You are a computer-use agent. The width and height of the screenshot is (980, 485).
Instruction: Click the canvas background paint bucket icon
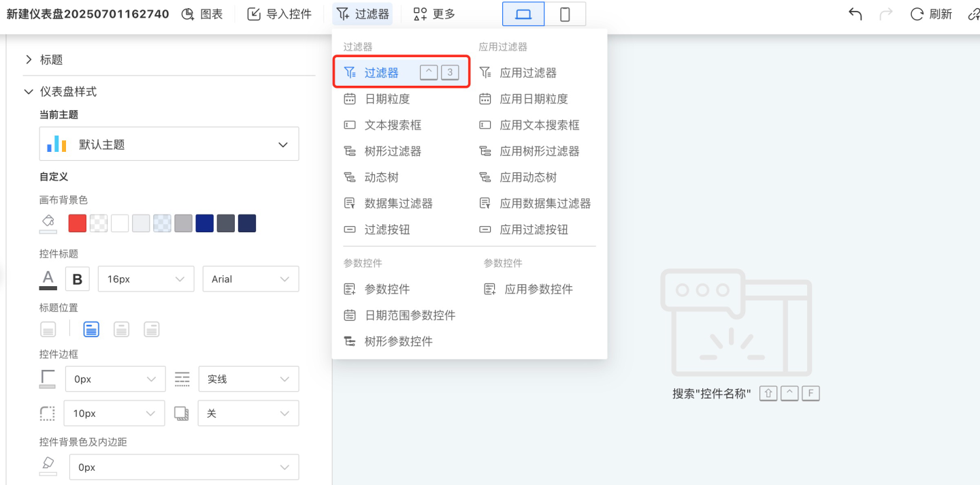click(48, 223)
